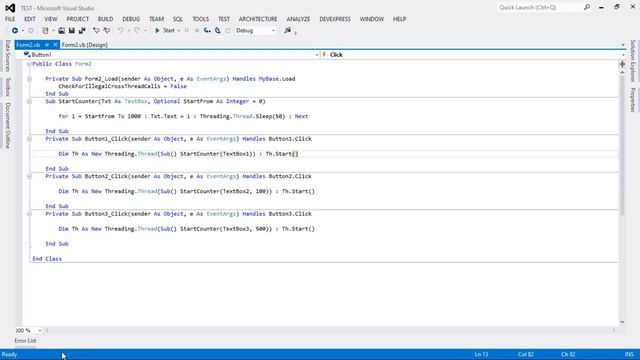Viewport: 640px width, 360px height.
Task: Open the Toolbox side panel
Action: [x=7, y=87]
